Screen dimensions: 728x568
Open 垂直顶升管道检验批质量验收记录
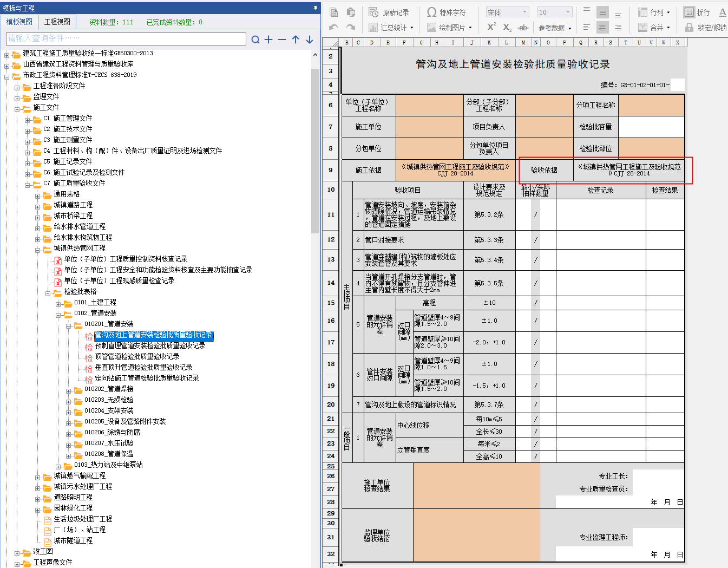pyautogui.click(x=143, y=368)
